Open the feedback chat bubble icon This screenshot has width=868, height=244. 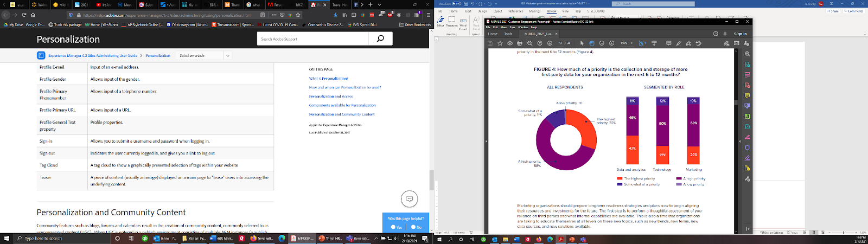(410, 199)
